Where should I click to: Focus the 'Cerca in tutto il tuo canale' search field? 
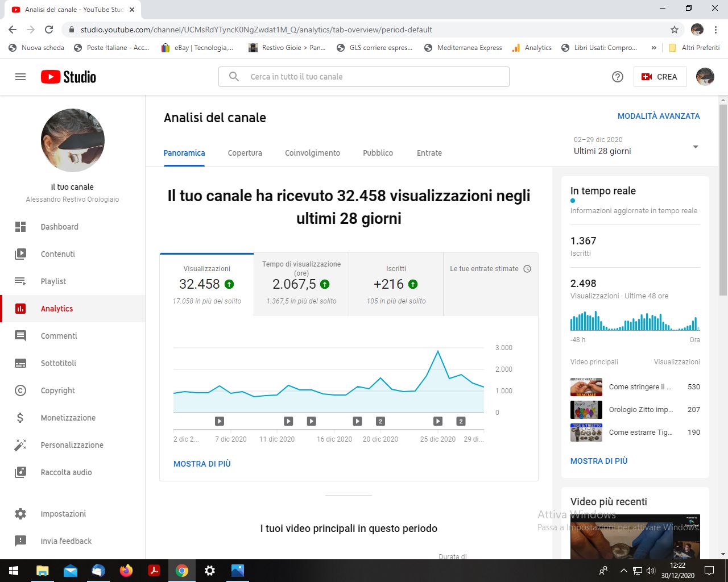pos(364,77)
